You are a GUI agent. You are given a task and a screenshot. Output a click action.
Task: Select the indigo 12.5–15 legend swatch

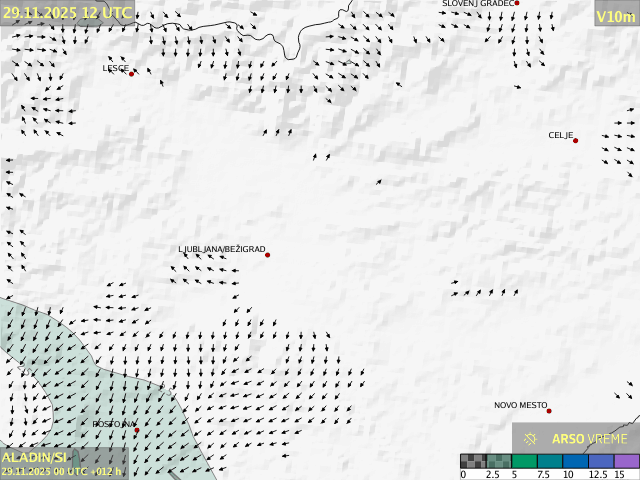pos(601,461)
